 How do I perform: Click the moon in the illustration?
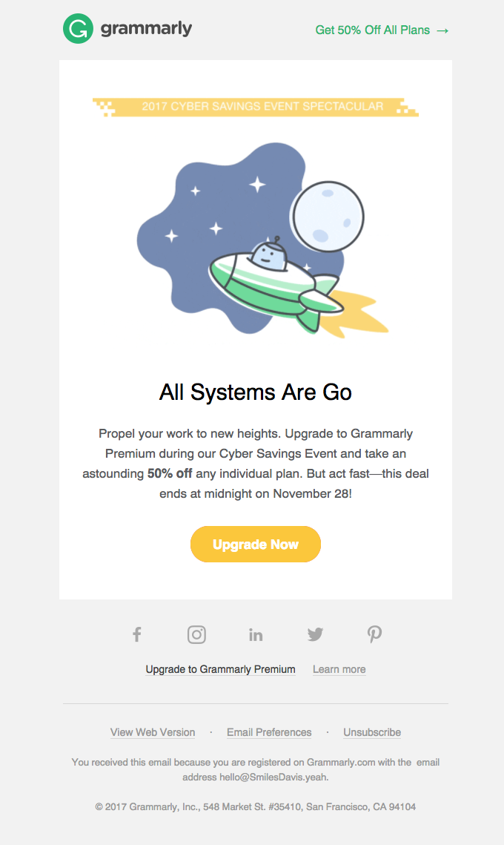[328, 217]
